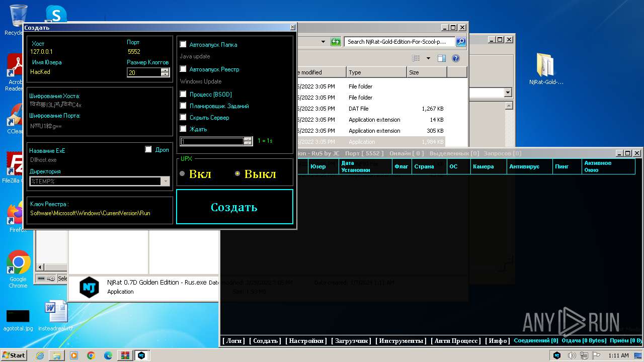Viewport: 644px width, 362px height.
Task: Increase Размер Клоггов value
Action: coord(165,70)
